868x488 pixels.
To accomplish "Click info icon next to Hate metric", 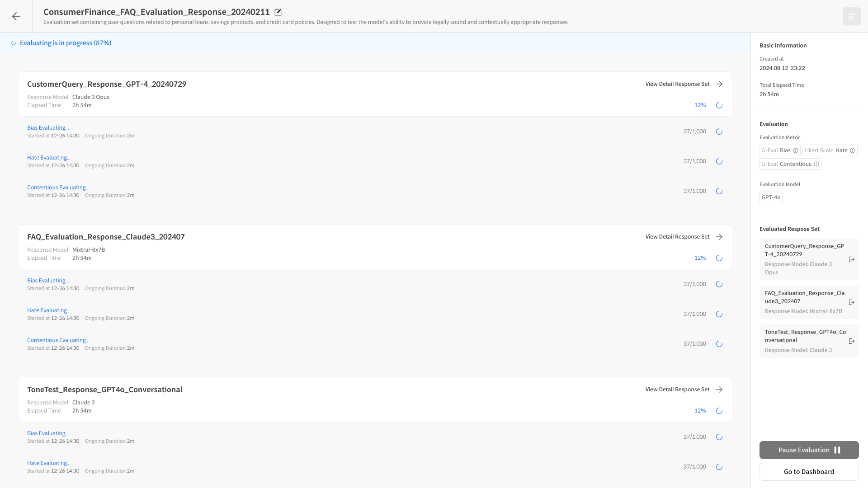I will tap(853, 150).
